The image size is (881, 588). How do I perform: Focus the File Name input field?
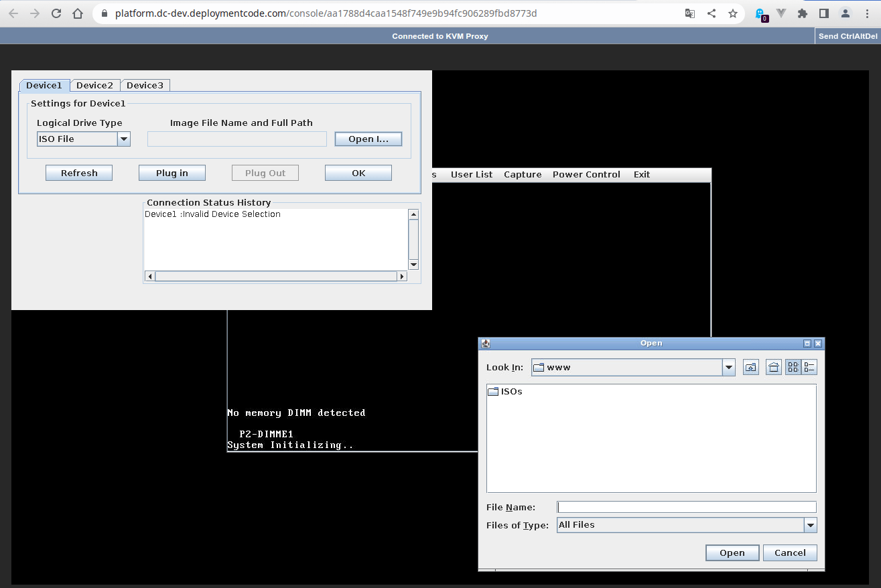687,507
